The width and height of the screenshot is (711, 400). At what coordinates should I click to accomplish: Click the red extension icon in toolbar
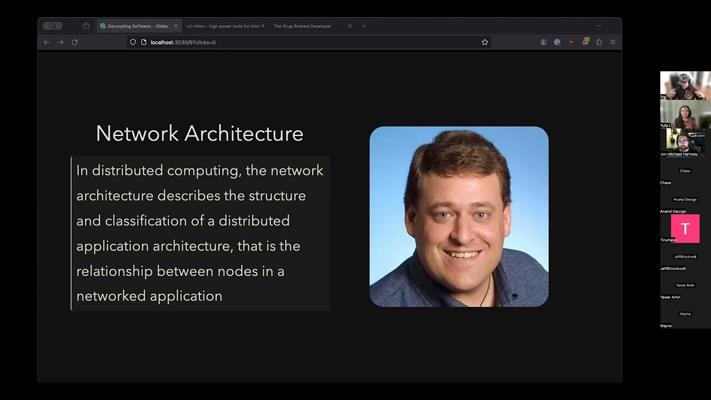[x=571, y=42]
